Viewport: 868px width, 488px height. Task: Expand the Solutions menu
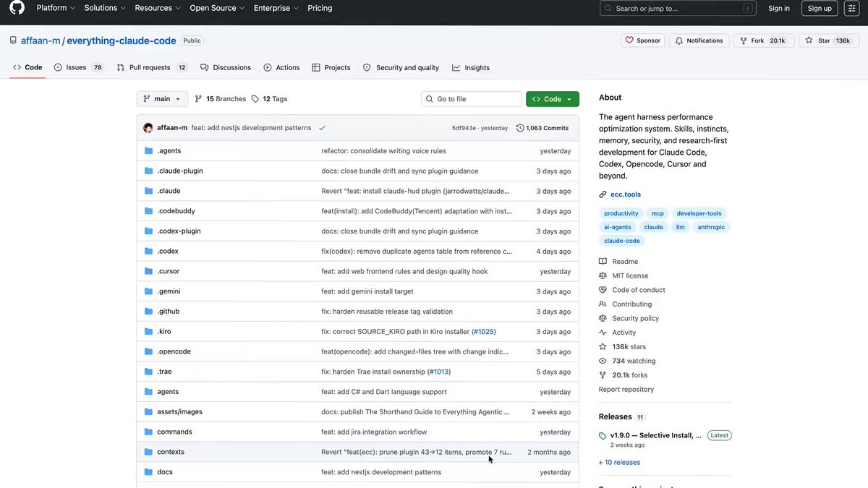(x=105, y=8)
